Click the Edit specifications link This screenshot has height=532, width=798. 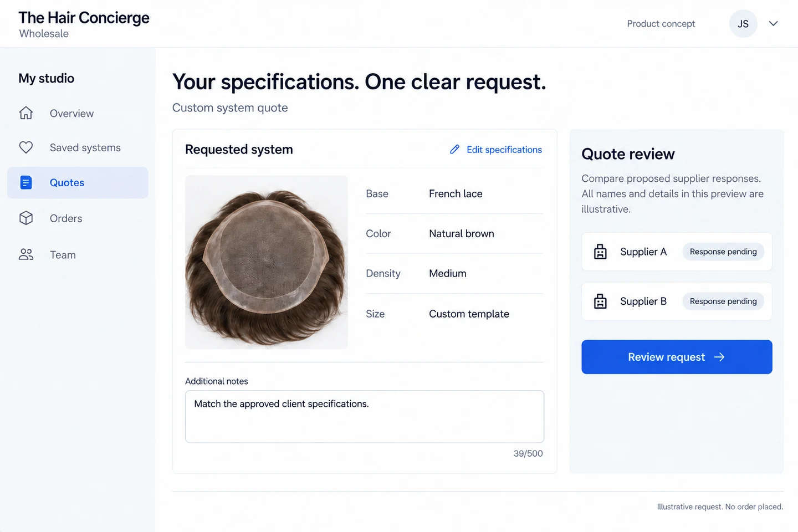(504, 150)
